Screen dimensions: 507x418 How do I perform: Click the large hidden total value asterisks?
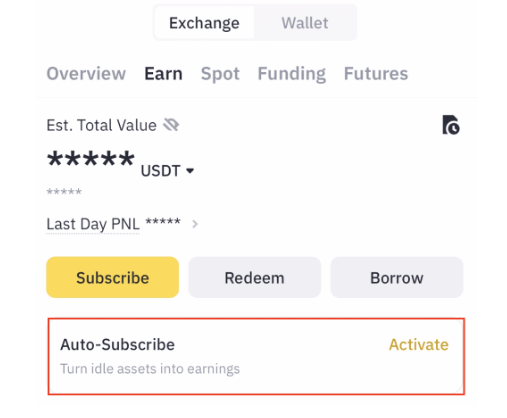[91, 159]
